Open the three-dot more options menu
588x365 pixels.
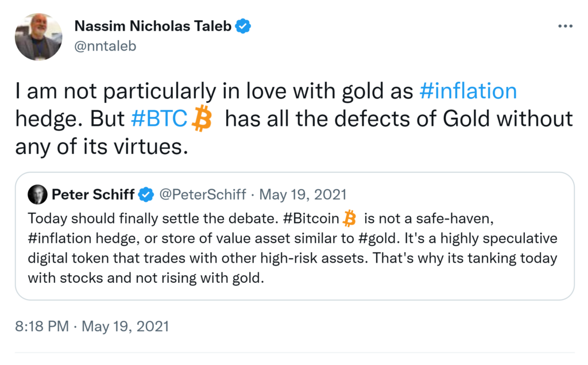565,27
